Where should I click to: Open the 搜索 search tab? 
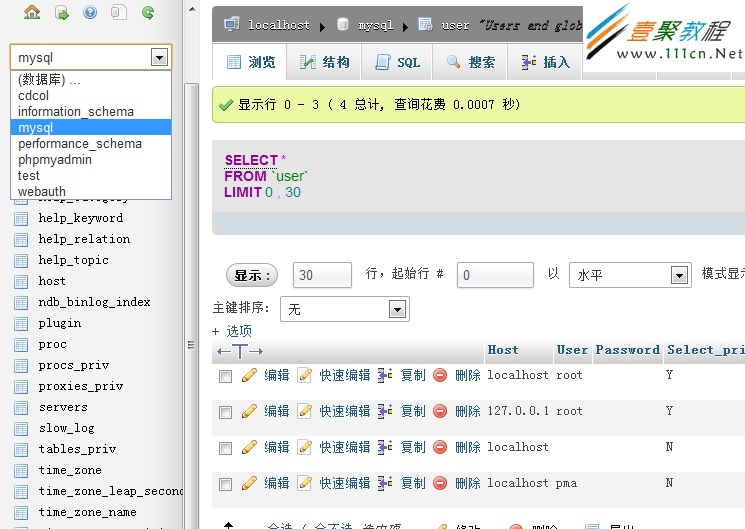pos(470,62)
